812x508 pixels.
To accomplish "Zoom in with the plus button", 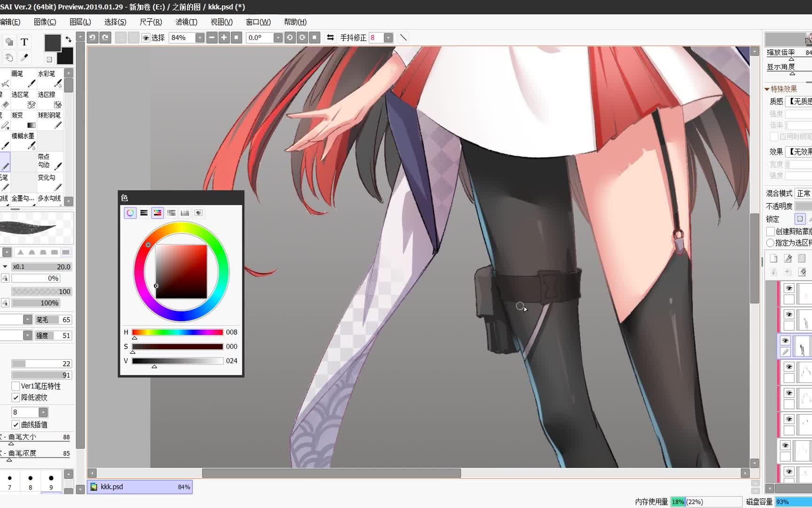I will click(224, 38).
